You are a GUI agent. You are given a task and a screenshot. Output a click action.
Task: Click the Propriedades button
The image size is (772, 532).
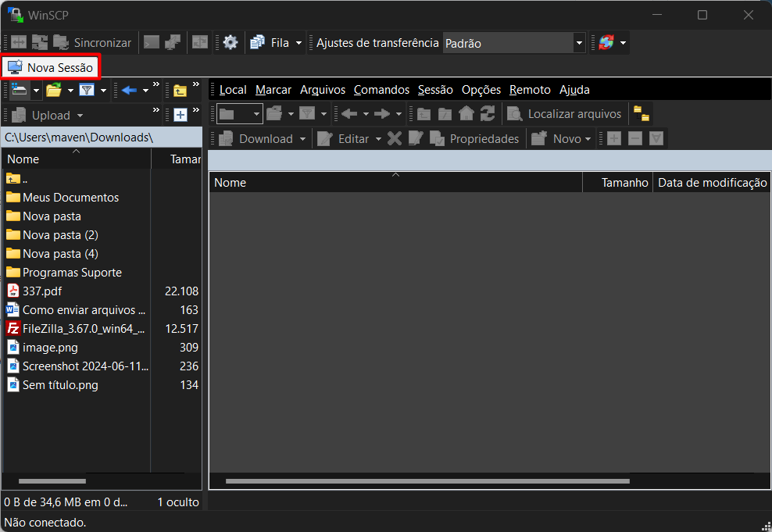coord(474,139)
